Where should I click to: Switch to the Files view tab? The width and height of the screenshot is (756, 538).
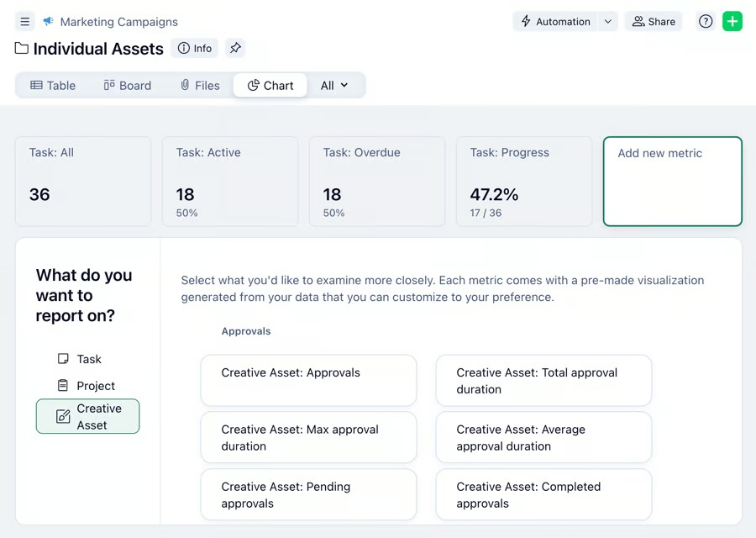[200, 86]
